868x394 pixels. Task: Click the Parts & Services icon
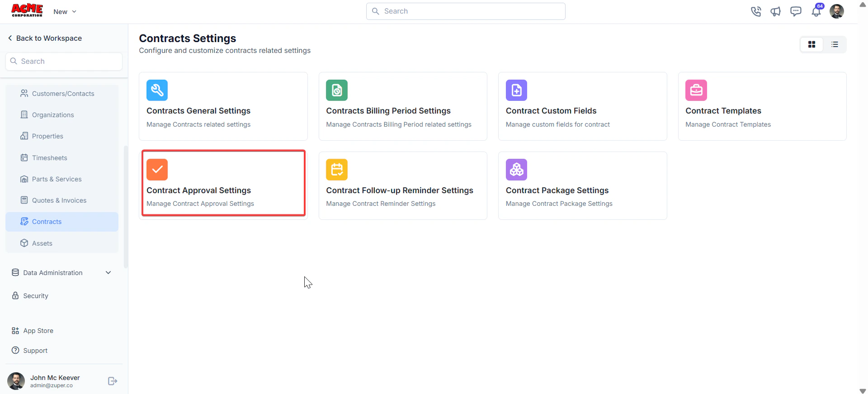[24, 179]
